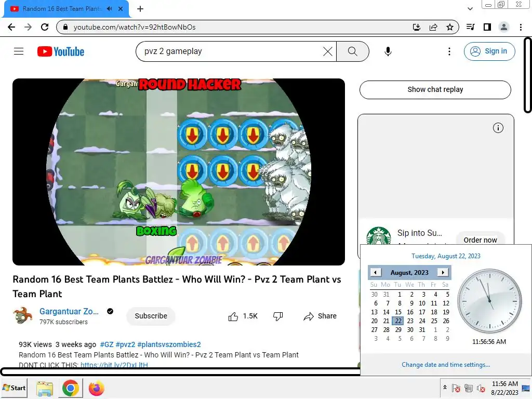Click video title text

click(177, 286)
